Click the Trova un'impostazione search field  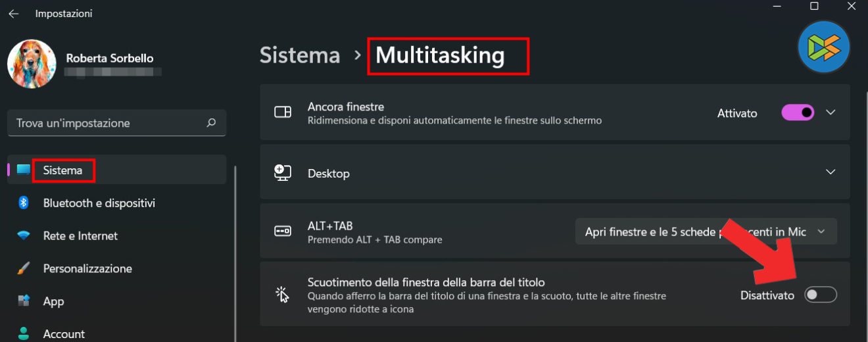click(x=108, y=123)
